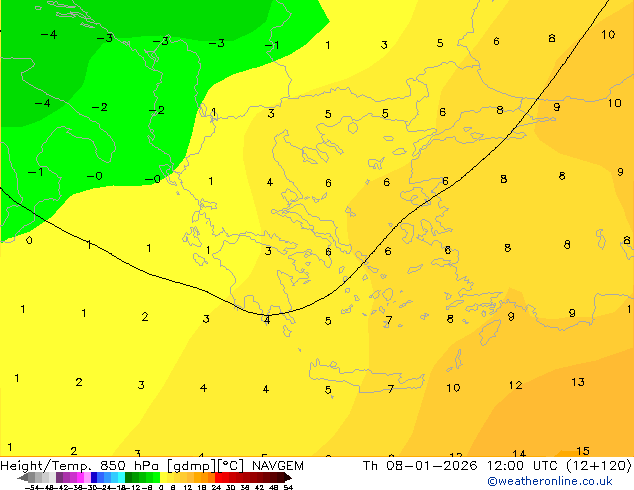
Task: Click the left arrow end of the color scale
Action: pos(23,477)
